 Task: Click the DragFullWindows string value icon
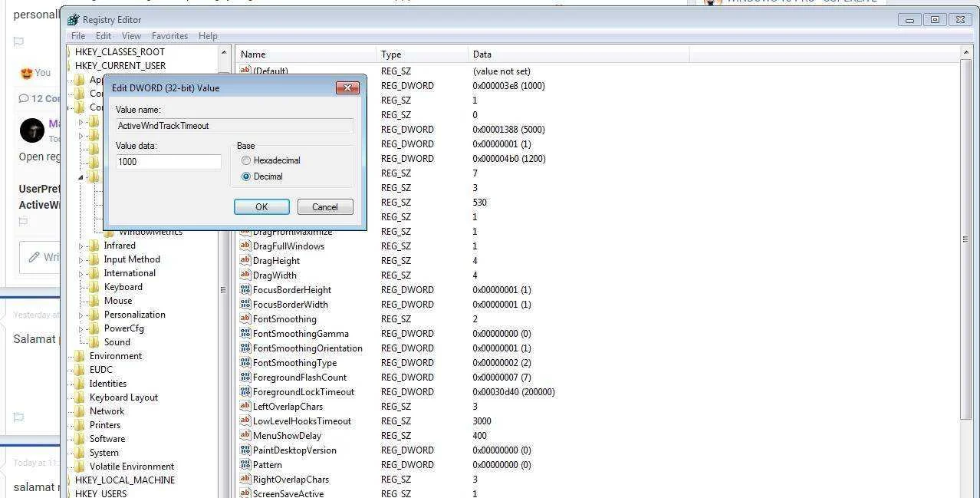(x=245, y=246)
